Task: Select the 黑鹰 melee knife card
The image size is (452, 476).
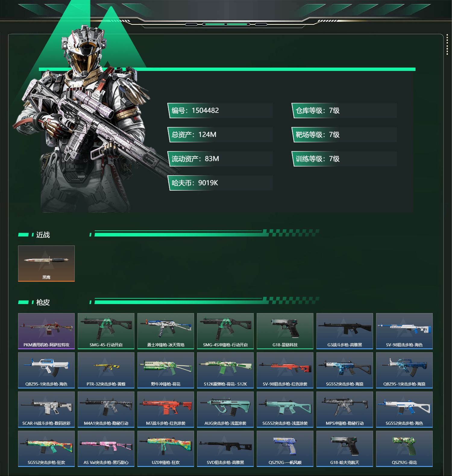Action: tap(46, 264)
